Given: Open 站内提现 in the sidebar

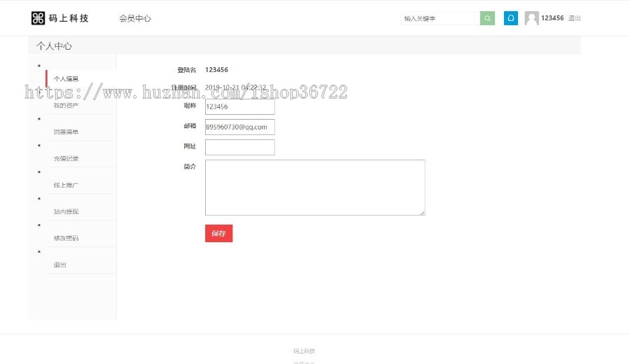Looking at the screenshot, I should pyautogui.click(x=66, y=211).
